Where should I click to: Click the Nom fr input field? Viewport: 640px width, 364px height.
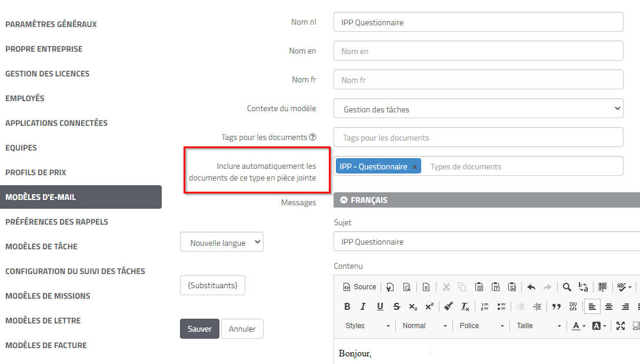coord(478,80)
